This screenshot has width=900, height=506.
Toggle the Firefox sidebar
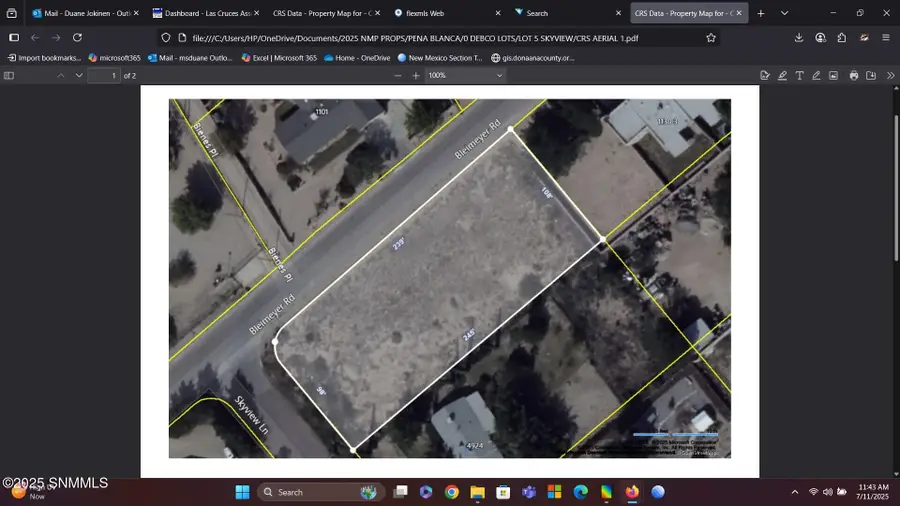(x=14, y=38)
